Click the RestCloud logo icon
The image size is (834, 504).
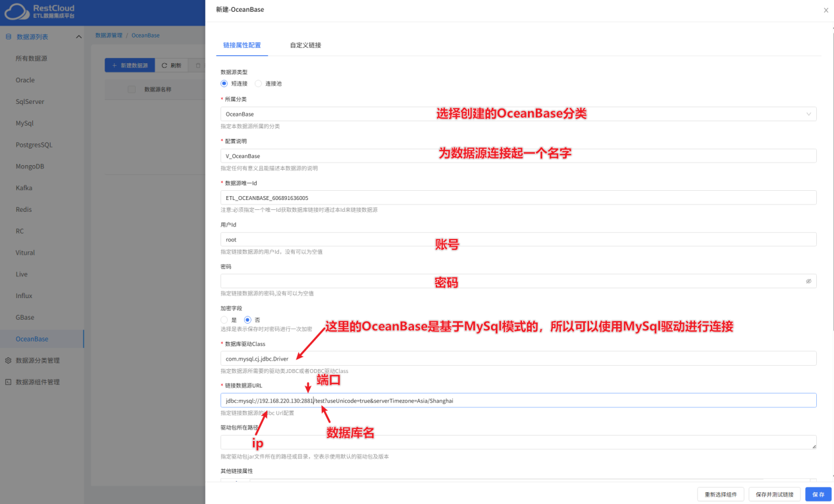point(17,12)
